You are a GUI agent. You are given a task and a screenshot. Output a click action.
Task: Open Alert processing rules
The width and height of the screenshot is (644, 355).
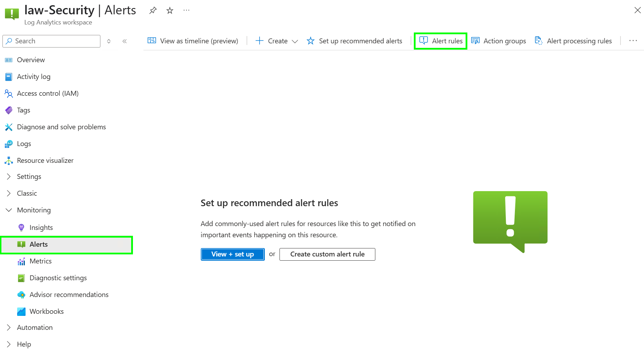[x=573, y=41]
